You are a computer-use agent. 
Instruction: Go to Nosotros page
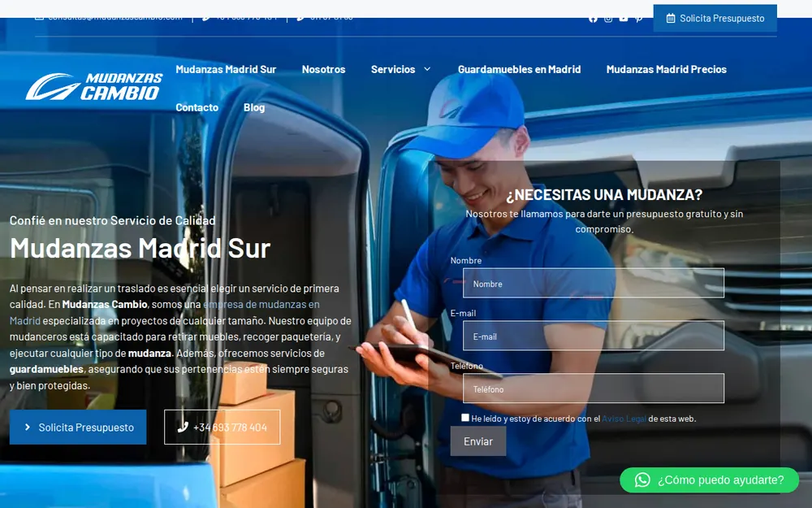[x=324, y=69]
